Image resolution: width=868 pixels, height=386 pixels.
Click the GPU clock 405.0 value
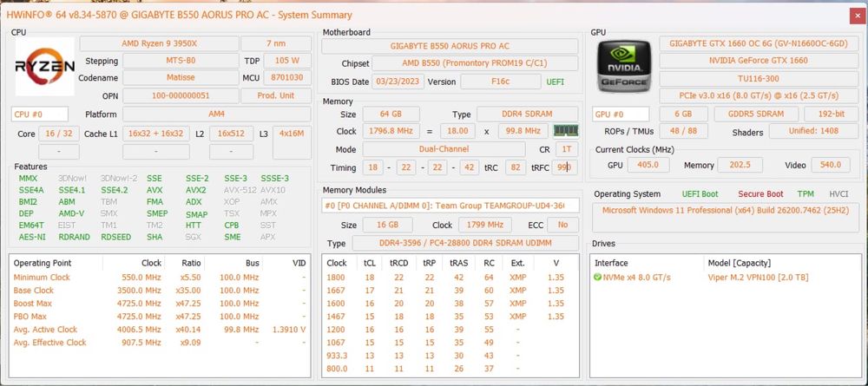[x=648, y=165]
